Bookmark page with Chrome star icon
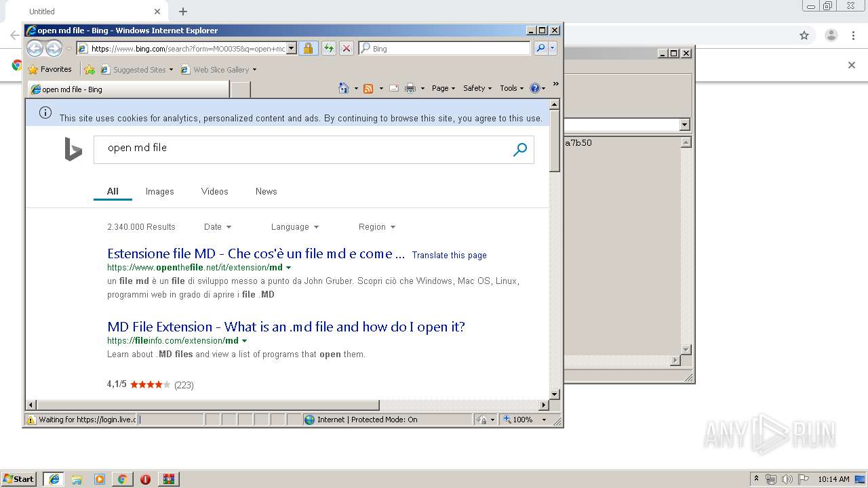The height and width of the screenshot is (488, 868). pos(804,35)
